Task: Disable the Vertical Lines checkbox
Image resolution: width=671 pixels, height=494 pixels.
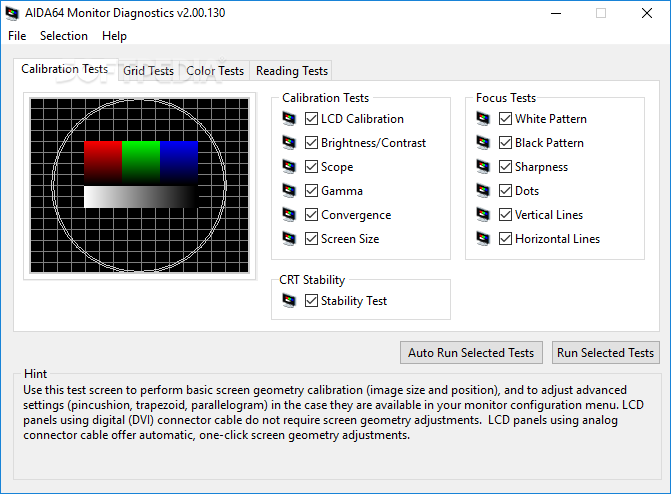Action: point(505,214)
